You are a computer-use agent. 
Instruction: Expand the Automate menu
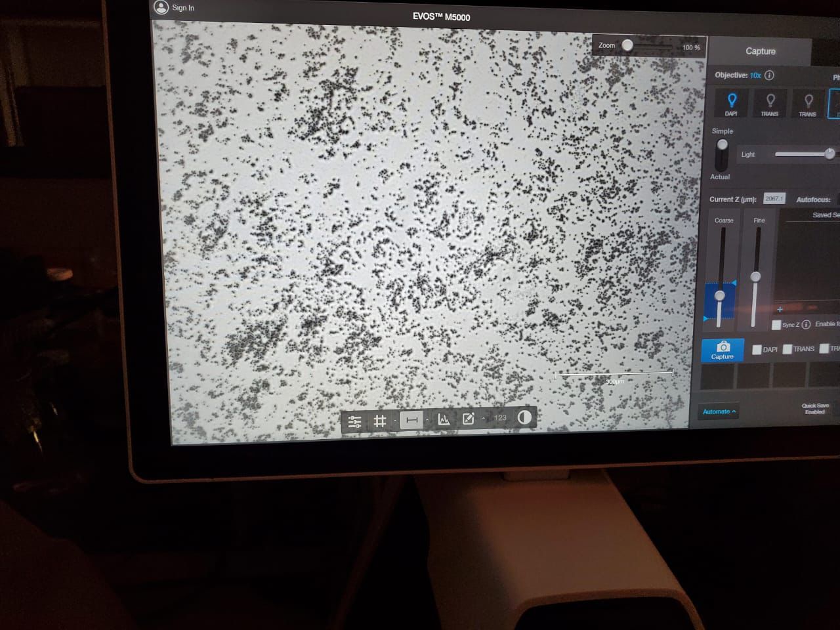719,411
